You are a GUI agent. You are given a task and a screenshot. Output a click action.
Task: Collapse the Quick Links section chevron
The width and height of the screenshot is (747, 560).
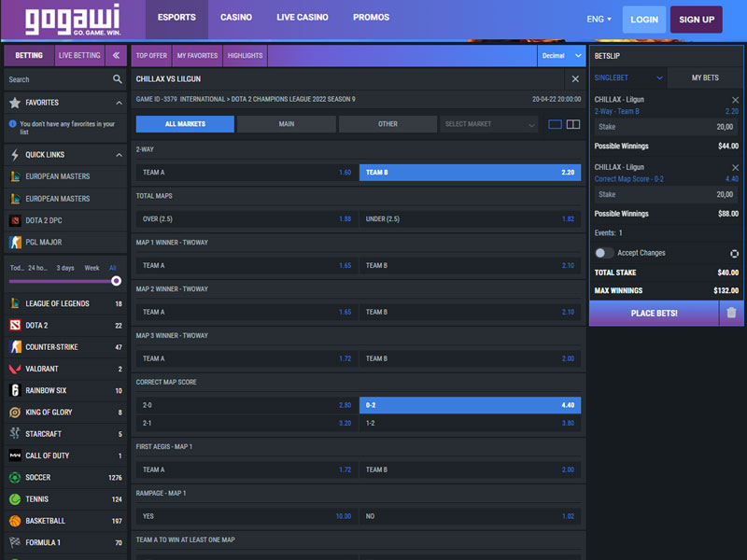[x=119, y=155]
